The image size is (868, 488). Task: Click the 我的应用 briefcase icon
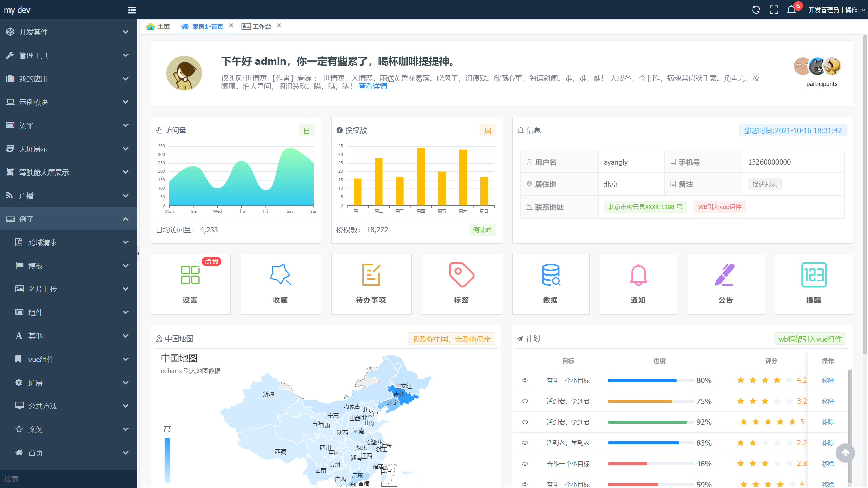pyautogui.click(x=10, y=78)
